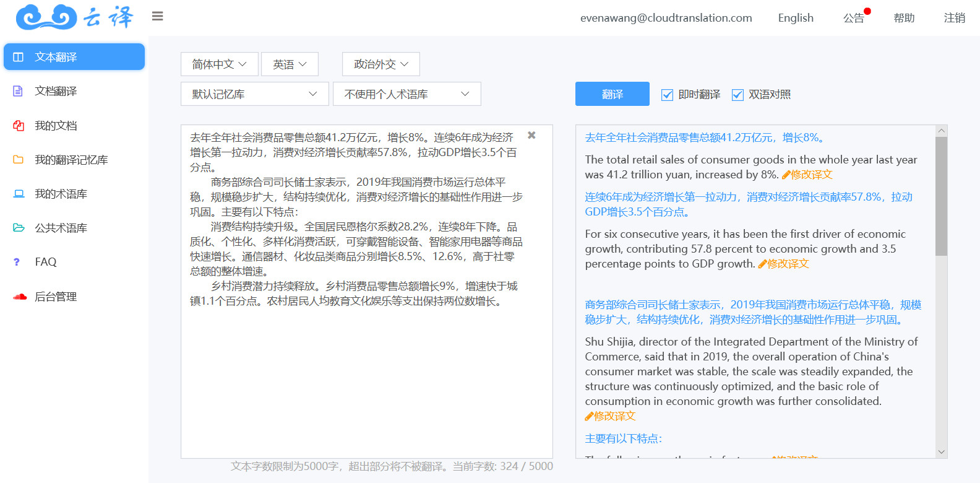This screenshot has height=483, width=980.
Task: Click translation starting 'Shu Shijia, director'
Action: tap(751, 372)
